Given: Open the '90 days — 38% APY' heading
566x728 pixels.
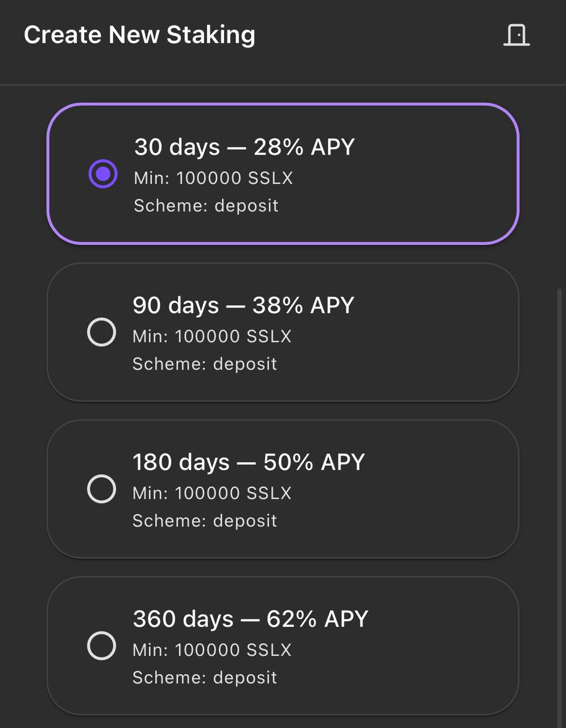Looking at the screenshot, I should (243, 305).
